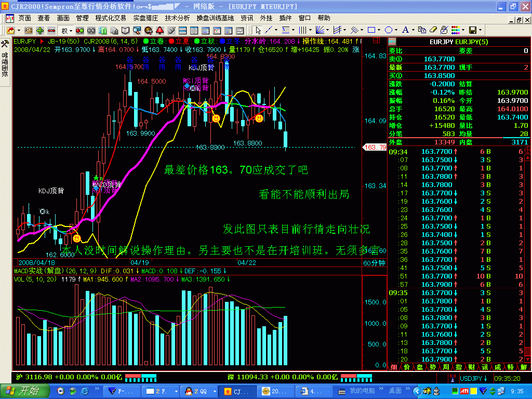Expand the text tool dropdown arrow

point(413,30)
